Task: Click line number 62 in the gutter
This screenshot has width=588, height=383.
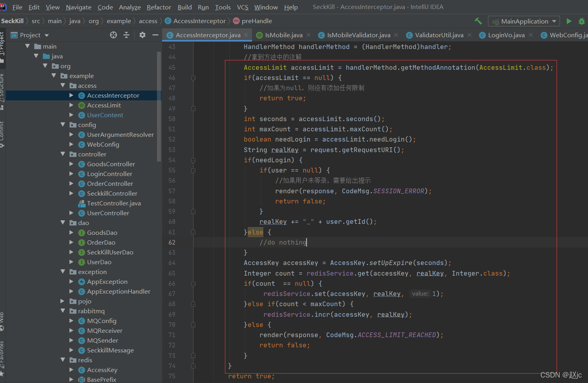Action: pyautogui.click(x=172, y=242)
